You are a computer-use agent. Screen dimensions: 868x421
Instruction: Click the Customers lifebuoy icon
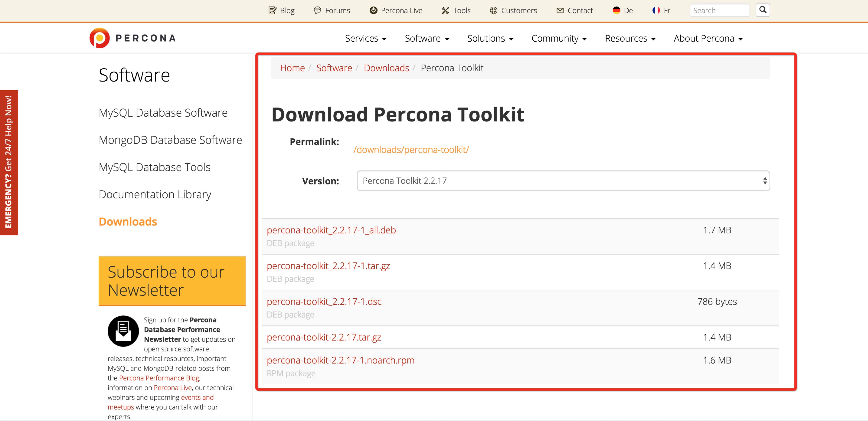(494, 10)
